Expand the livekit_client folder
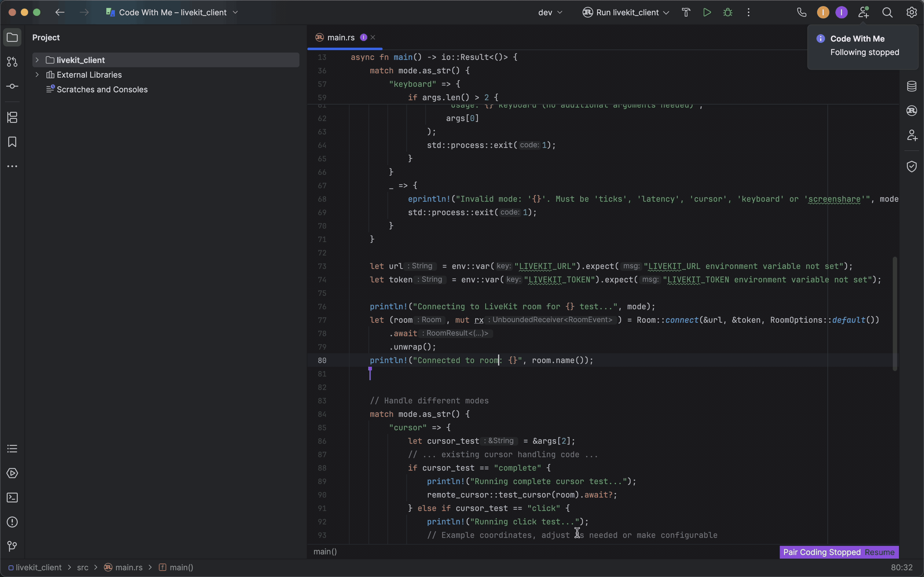 click(x=37, y=60)
